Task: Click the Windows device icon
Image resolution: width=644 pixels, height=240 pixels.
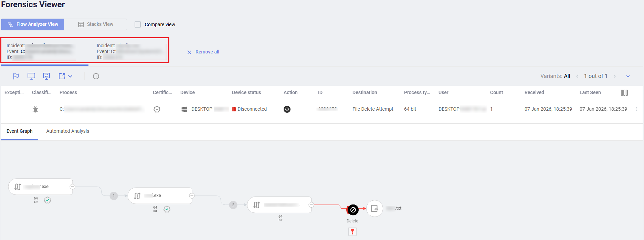Action: (x=184, y=109)
